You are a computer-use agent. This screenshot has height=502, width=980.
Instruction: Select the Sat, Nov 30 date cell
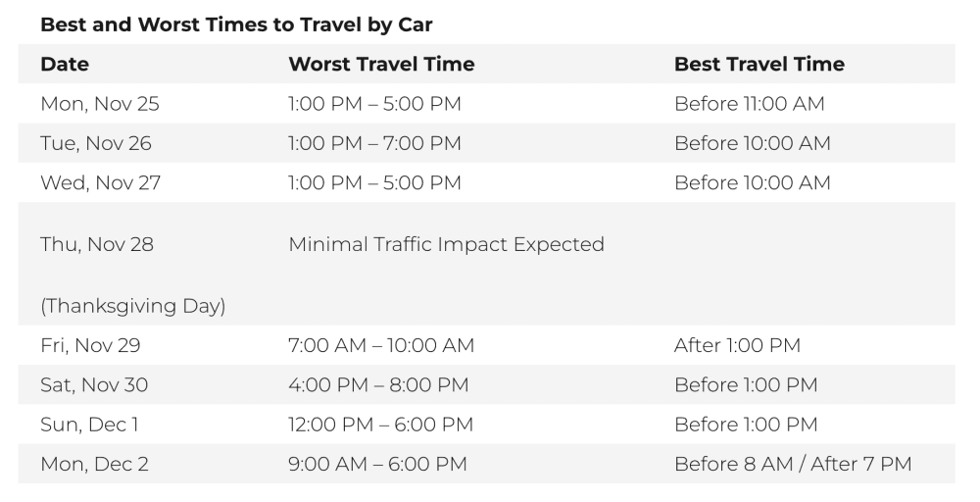94,384
